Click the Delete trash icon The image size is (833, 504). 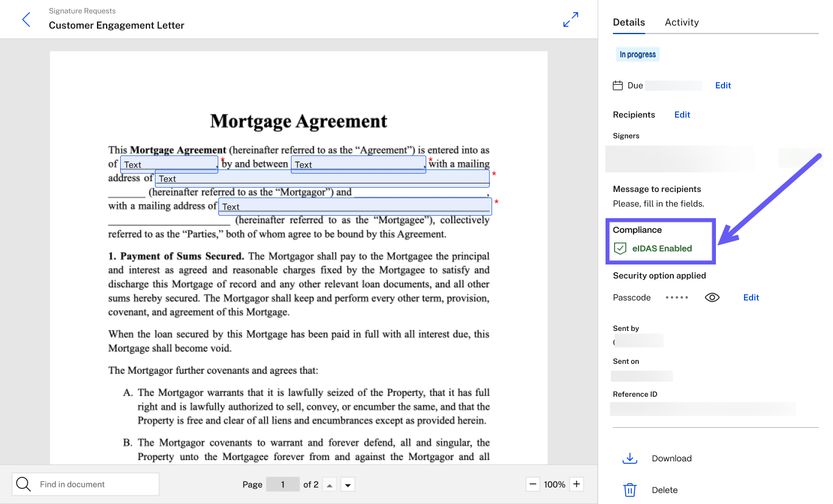pos(629,490)
